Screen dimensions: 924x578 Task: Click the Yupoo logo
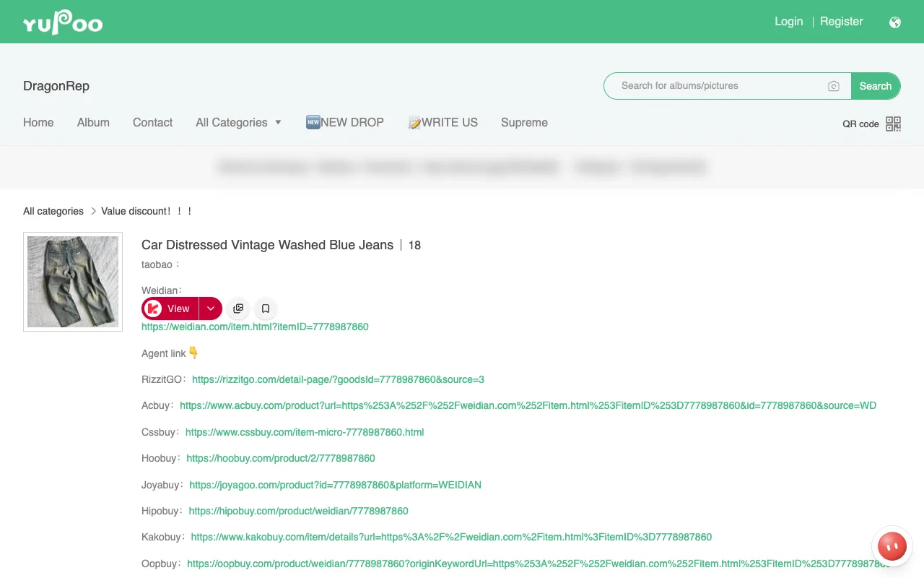pos(63,22)
